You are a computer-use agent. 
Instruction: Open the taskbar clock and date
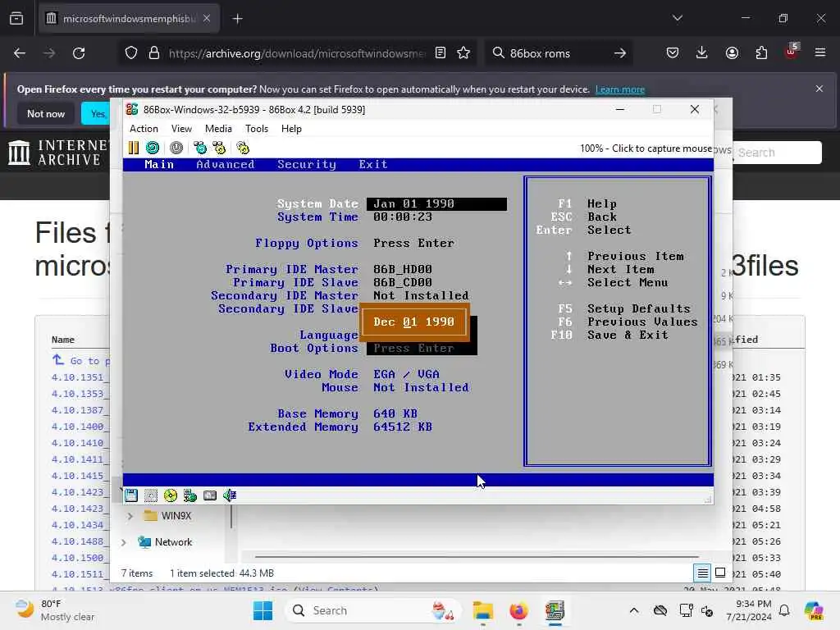tap(748, 610)
